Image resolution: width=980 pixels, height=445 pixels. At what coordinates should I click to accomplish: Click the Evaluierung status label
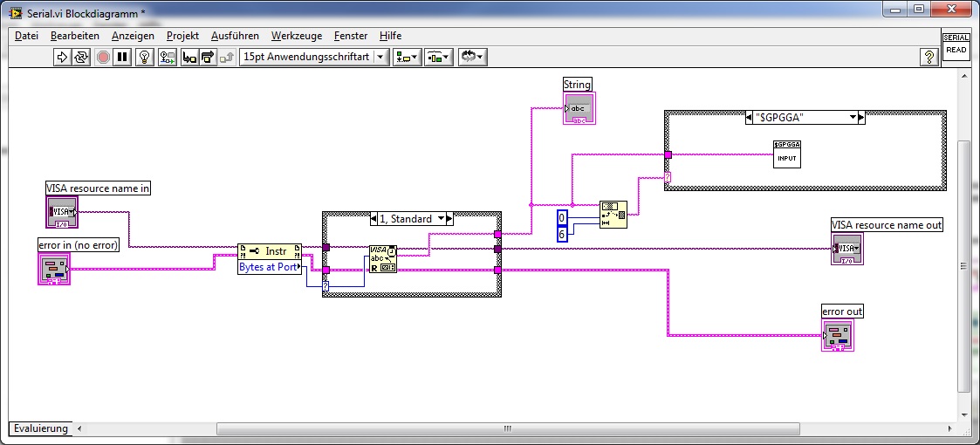coord(41,428)
